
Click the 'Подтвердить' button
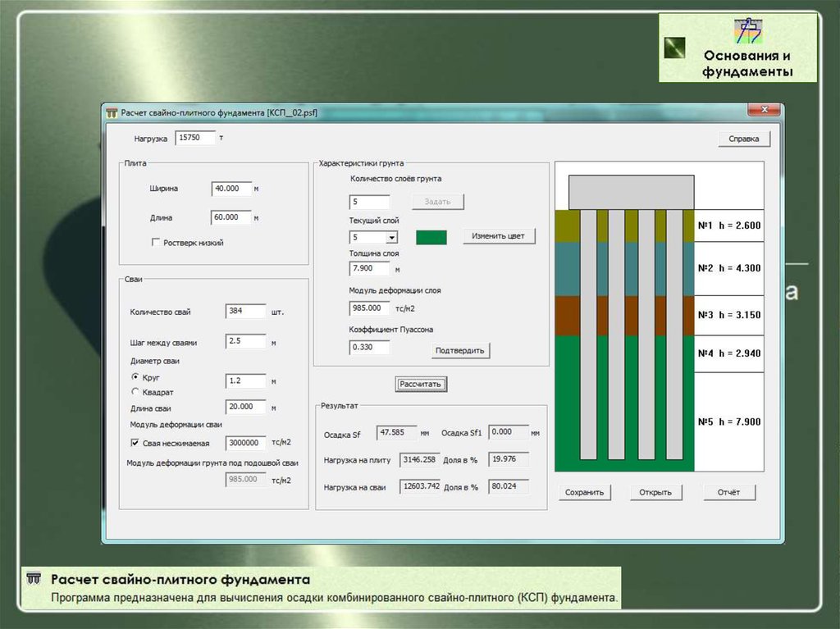click(x=460, y=350)
